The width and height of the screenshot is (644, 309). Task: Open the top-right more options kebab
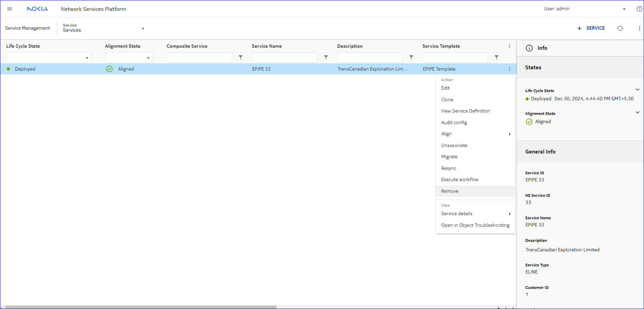(x=639, y=28)
